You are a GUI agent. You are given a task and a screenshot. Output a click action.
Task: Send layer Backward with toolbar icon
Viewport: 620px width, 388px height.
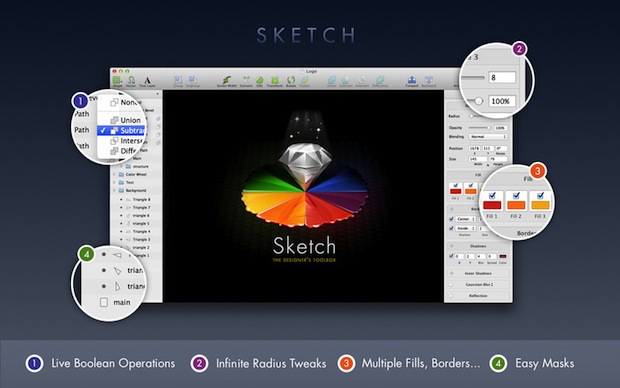point(428,81)
